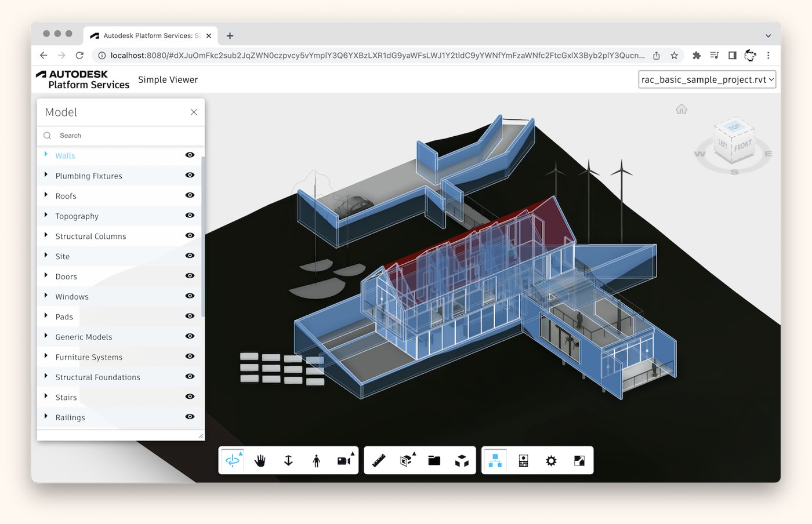Expand the Windows tree node

pos(46,295)
